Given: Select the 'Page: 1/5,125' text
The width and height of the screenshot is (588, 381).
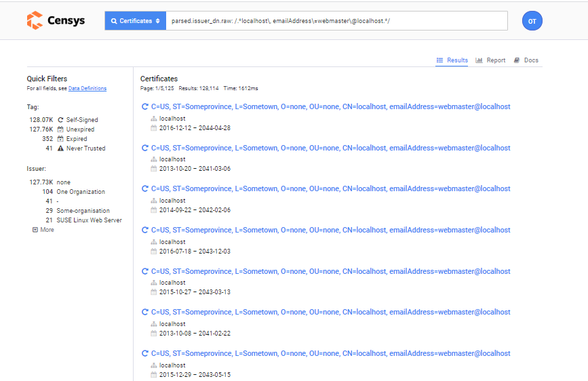Looking at the screenshot, I should 157,89.
